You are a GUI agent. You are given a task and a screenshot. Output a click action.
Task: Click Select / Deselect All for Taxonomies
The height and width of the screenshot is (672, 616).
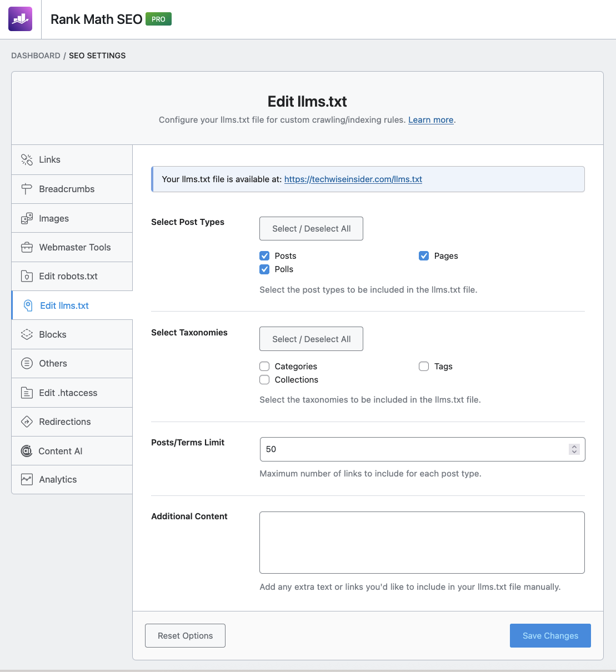(x=311, y=339)
